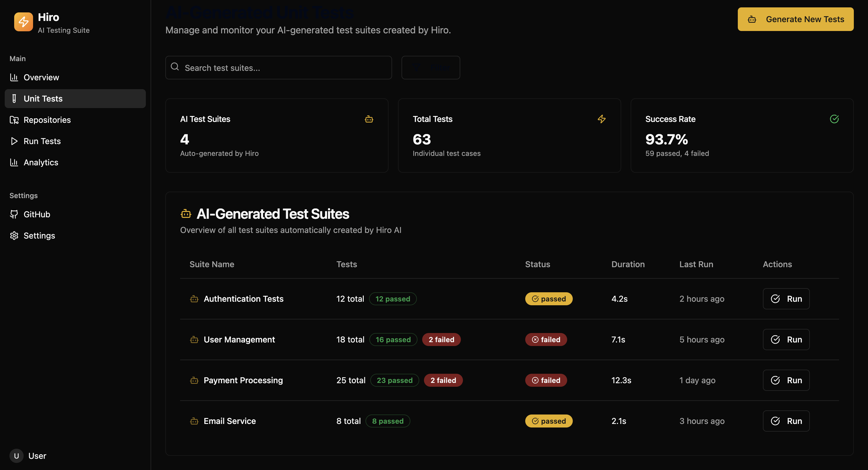The image size is (868, 470).
Task: Navigate to Analytics
Action: 41,162
